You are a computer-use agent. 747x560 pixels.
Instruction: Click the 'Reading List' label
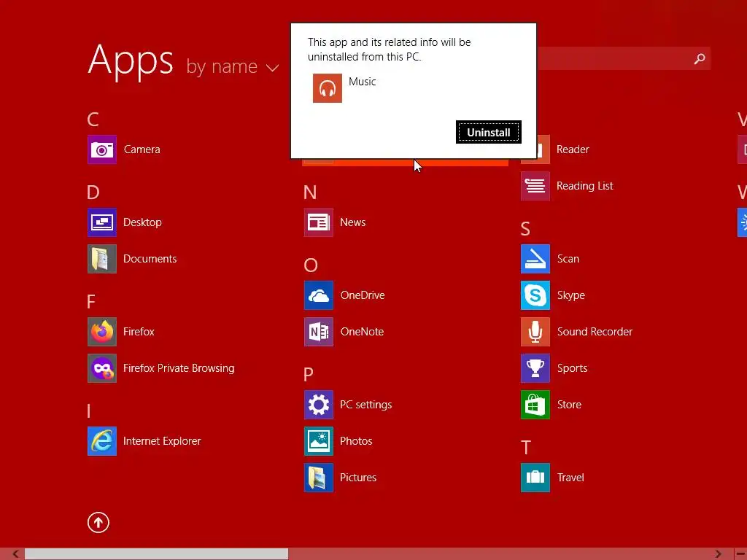click(x=584, y=186)
